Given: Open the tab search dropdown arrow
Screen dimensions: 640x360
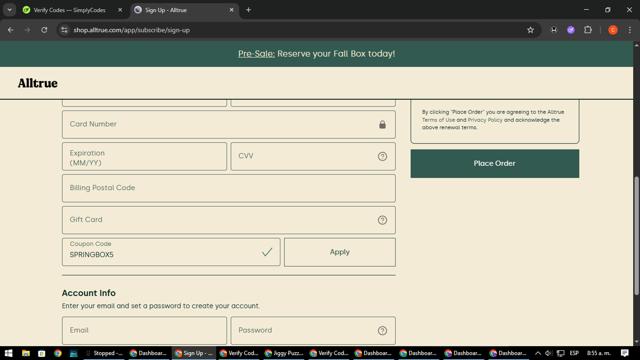Looking at the screenshot, I should (x=9, y=10).
